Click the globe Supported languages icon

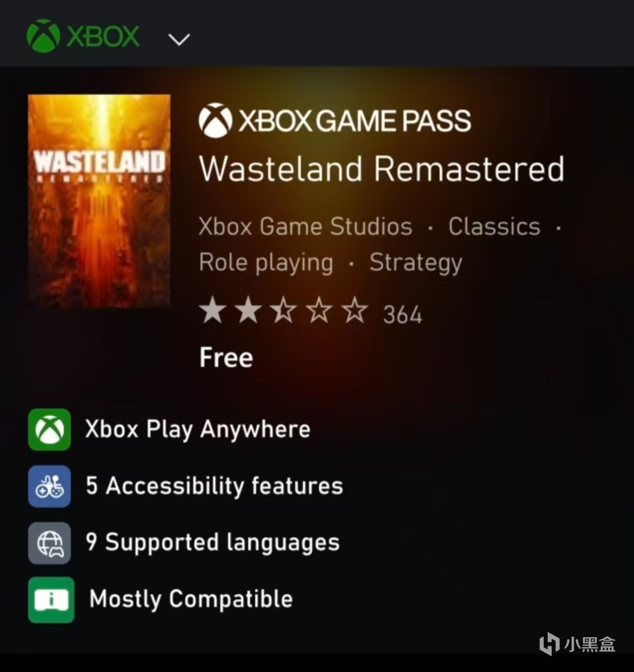click(x=49, y=543)
